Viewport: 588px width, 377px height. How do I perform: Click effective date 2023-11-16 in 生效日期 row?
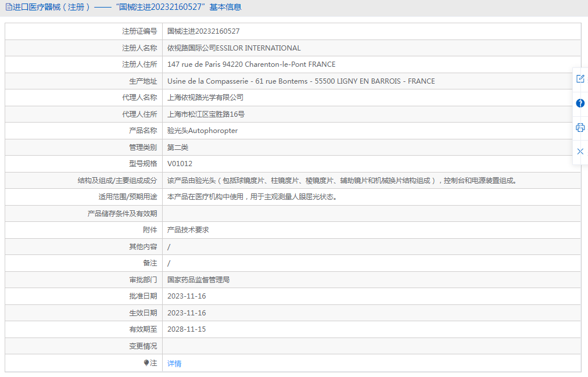click(x=187, y=313)
